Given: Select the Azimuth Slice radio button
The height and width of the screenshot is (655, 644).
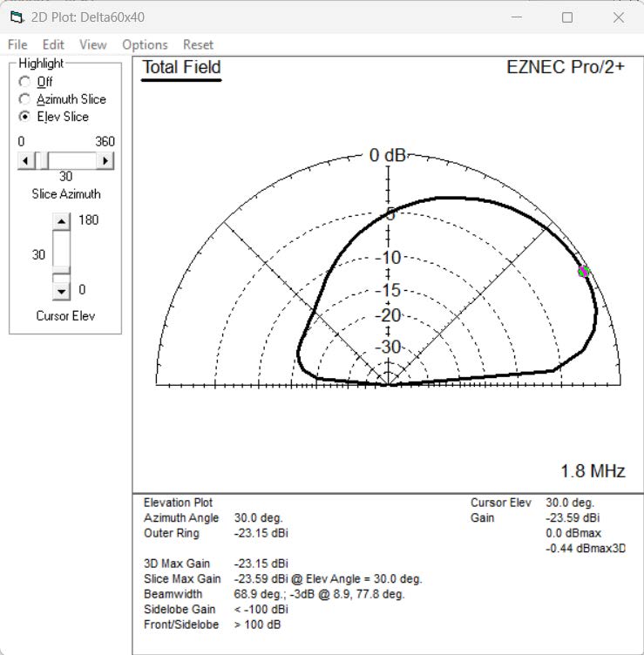Looking at the screenshot, I should click(24, 99).
